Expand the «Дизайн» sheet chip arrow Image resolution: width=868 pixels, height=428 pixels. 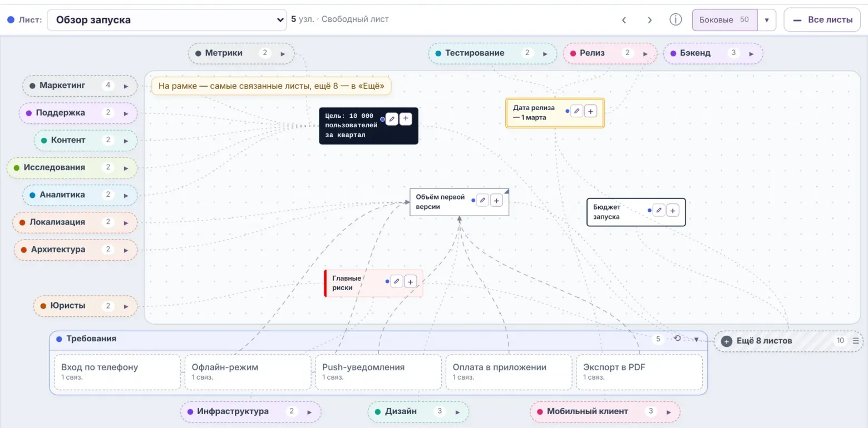pos(457,412)
